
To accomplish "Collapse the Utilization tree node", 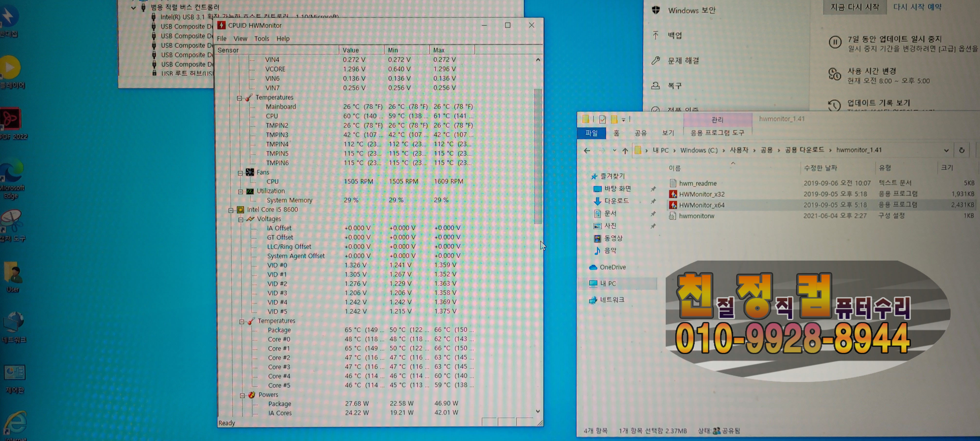I will click(x=240, y=192).
